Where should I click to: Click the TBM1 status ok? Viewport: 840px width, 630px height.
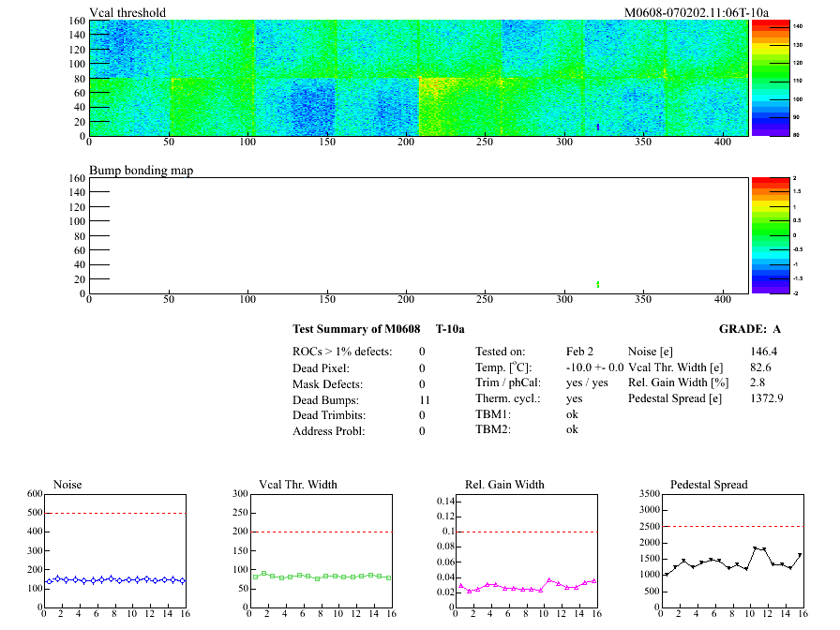coord(573,413)
